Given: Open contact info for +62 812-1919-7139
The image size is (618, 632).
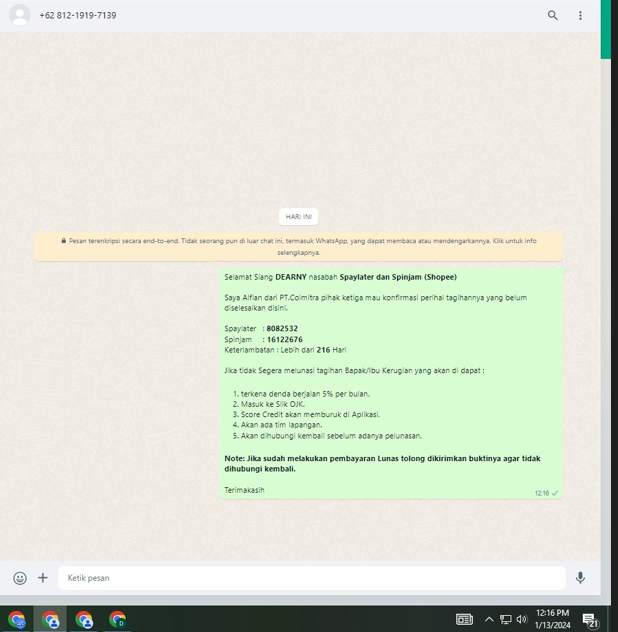Looking at the screenshot, I should point(78,15).
